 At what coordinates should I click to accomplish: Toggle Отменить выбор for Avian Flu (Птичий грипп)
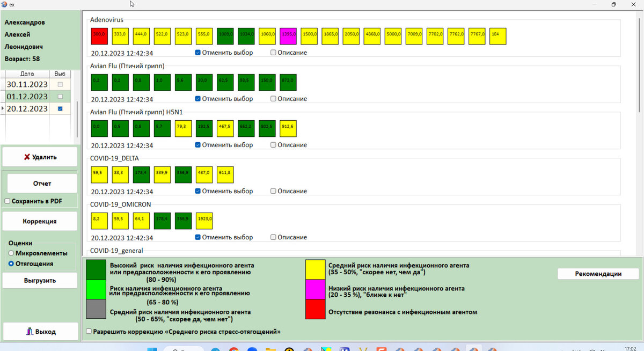click(x=197, y=99)
